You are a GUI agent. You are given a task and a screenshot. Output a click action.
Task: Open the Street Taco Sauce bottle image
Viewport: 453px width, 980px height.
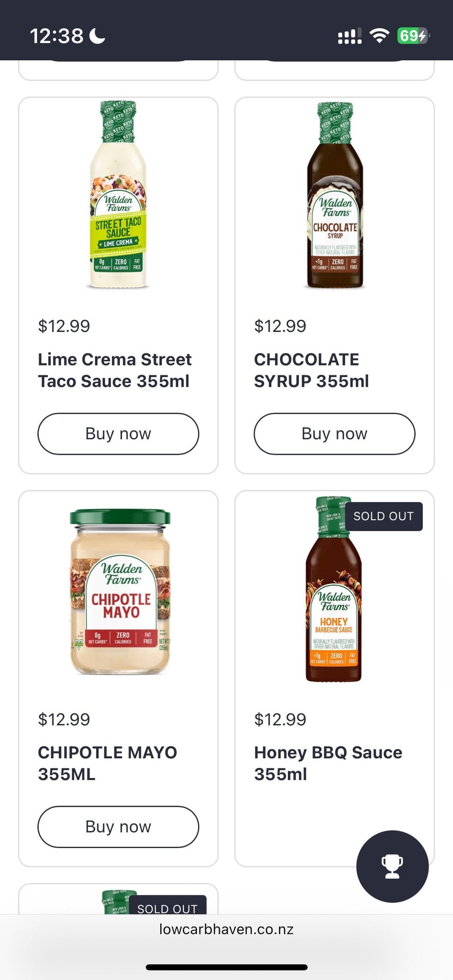click(118, 194)
